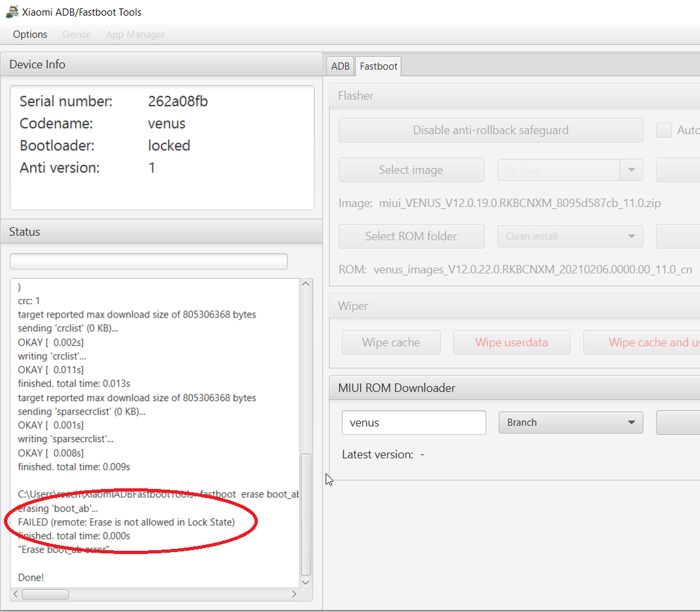Click the Wipe cache button
Viewport: 700px width, 612px height.
tap(391, 342)
